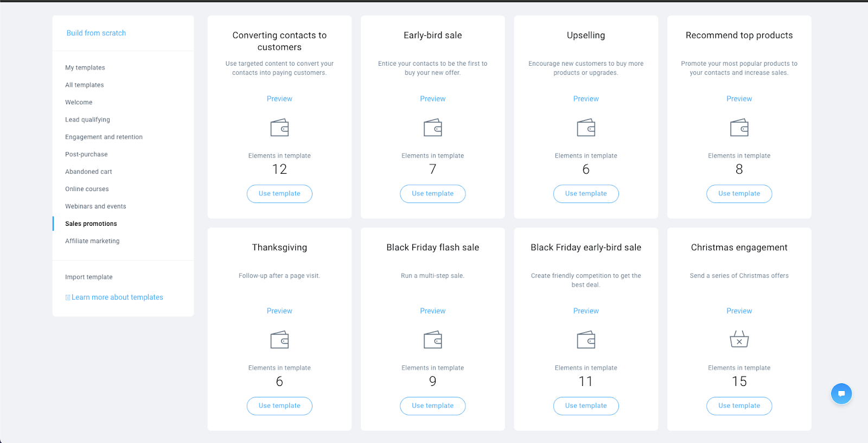The width and height of the screenshot is (868, 443).
Task: Click the wallet icon on Early-bird sale card
Action: (x=432, y=127)
